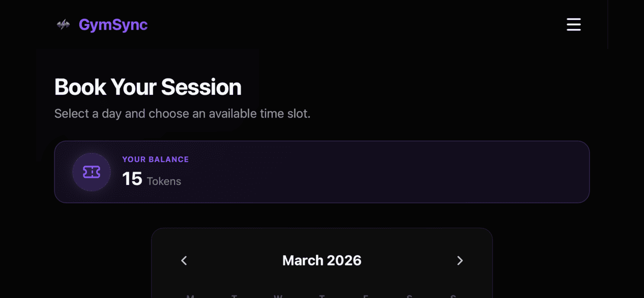Click the time slot instruction subtitle

[x=182, y=114]
